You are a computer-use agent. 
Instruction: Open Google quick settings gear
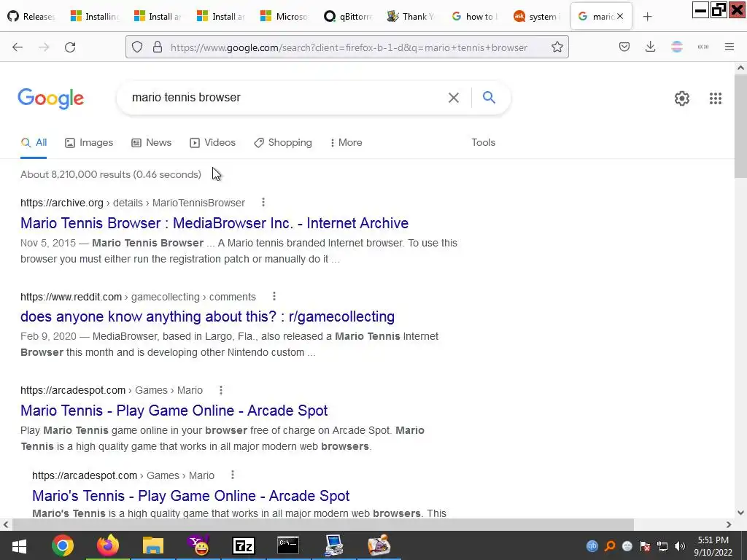tap(682, 98)
